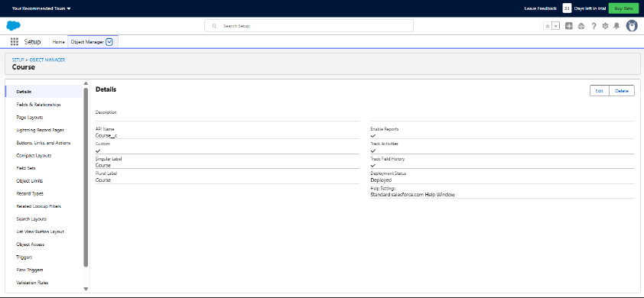Focus the Search Setup field
Viewport: 644px width, 298px height.
[309, 26]
